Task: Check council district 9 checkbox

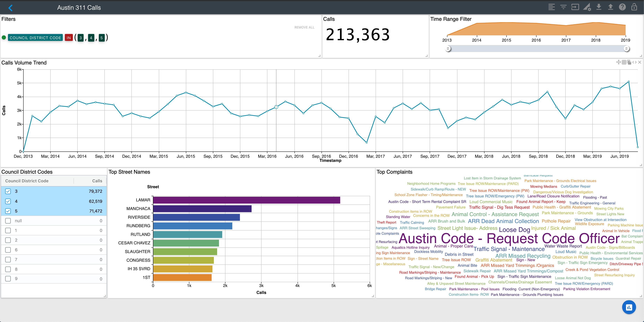Action: [x=8, y=279]
